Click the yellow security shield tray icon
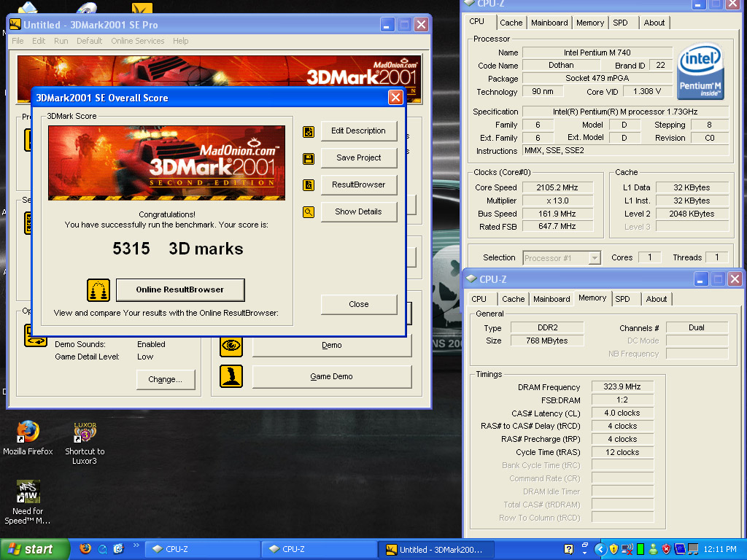The height and width of the screenshot is (560, 747). pos(614,549)
